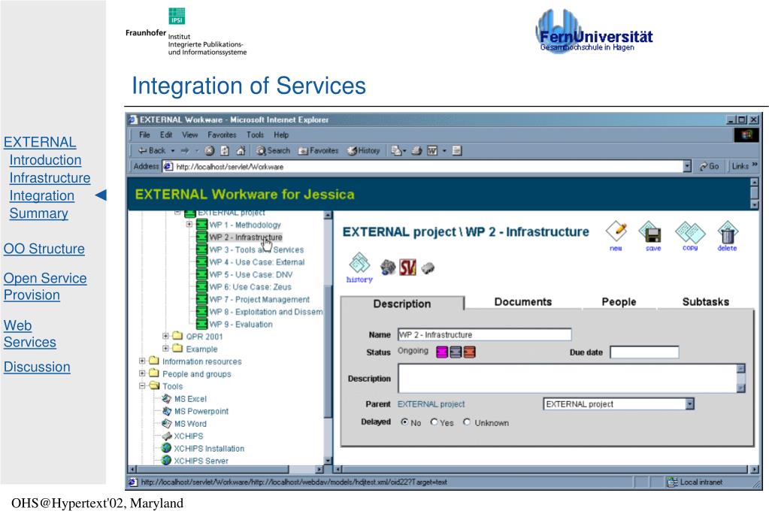Click the Mail icon in browser toolbar

[396, 150]
